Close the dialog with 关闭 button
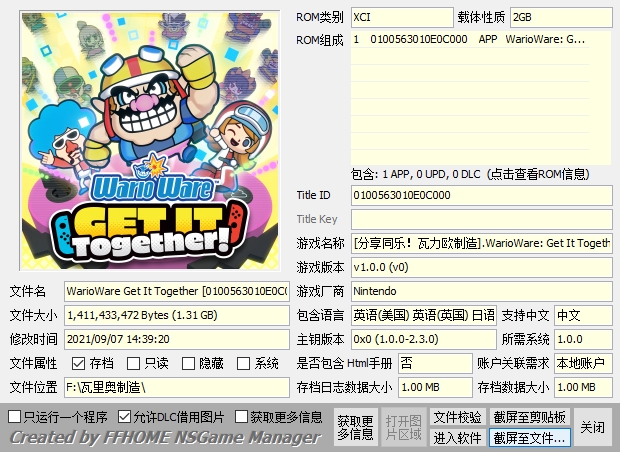 [x=593, y=427]
